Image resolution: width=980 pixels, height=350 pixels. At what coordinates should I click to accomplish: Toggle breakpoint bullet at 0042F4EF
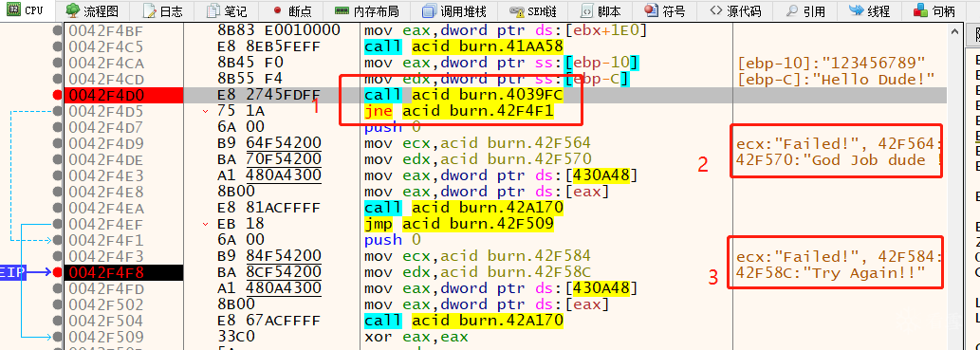pyautogui.click(x=58, y=223)
